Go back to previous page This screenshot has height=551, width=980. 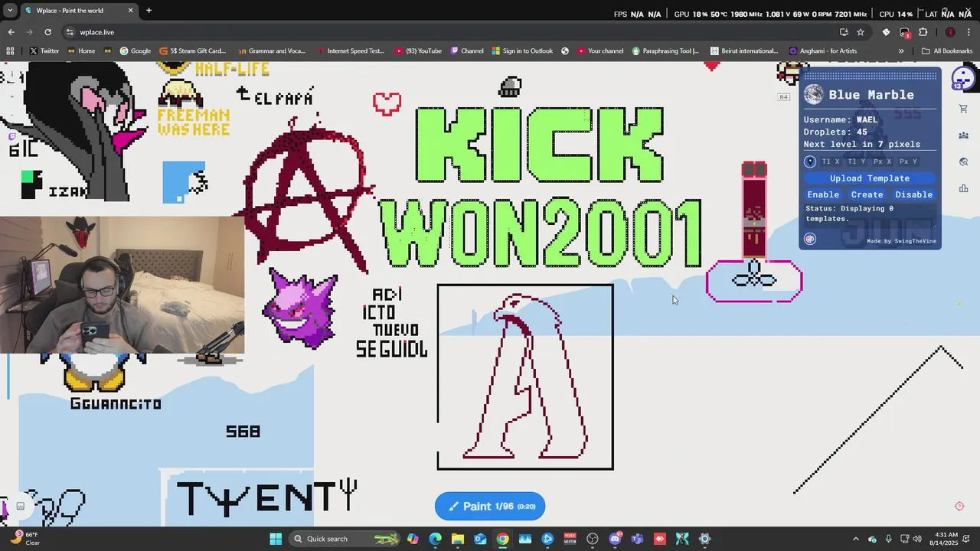(11, 32)
